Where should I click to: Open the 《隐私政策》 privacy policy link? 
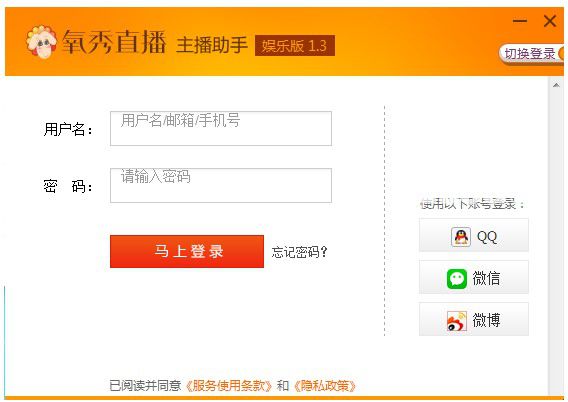point(324,386)
